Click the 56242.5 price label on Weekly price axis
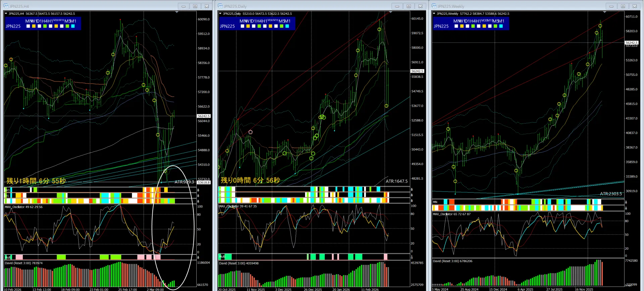644x291 pixels. point(631,43)
